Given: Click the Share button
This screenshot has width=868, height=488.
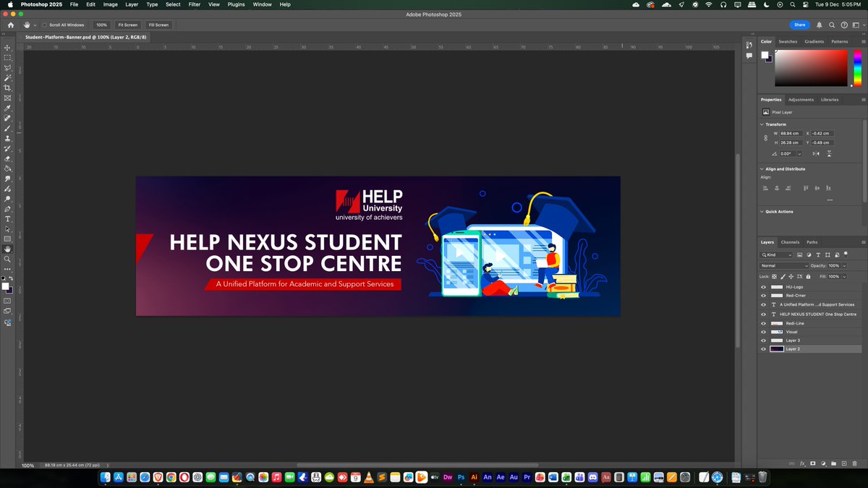Looking at the screenshot, I should click(800, 24).
